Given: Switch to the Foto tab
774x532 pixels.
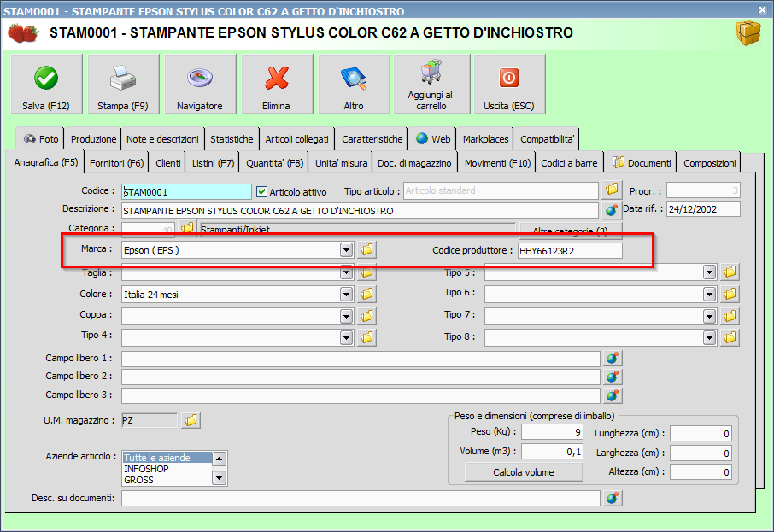Looking at the screenshot, I should pyautogui.click(x=40, y=139).
